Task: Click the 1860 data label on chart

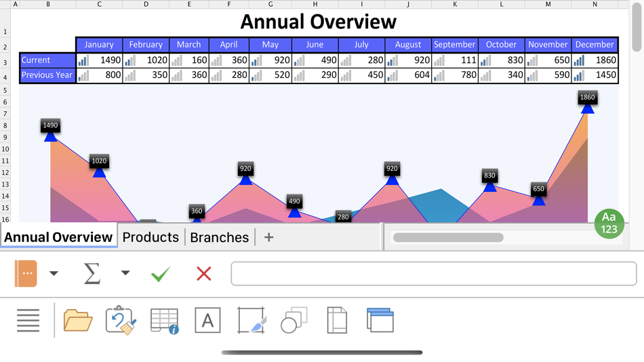Action: click(587, 98)
